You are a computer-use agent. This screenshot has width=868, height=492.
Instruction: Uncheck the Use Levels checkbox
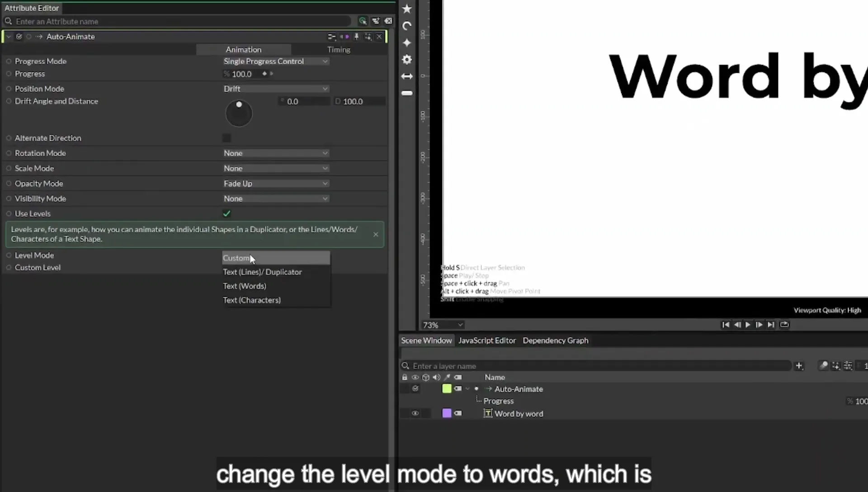[226, 213]
